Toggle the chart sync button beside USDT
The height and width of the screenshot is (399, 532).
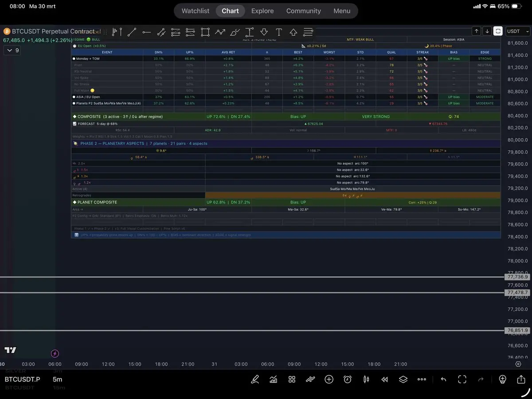click(498, 31)
